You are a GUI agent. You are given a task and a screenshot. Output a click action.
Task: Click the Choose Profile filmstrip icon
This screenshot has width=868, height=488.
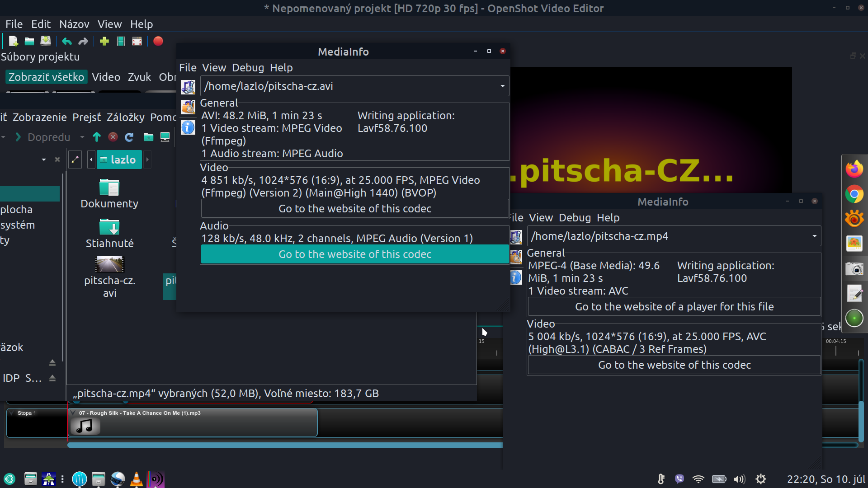[121, 42]
